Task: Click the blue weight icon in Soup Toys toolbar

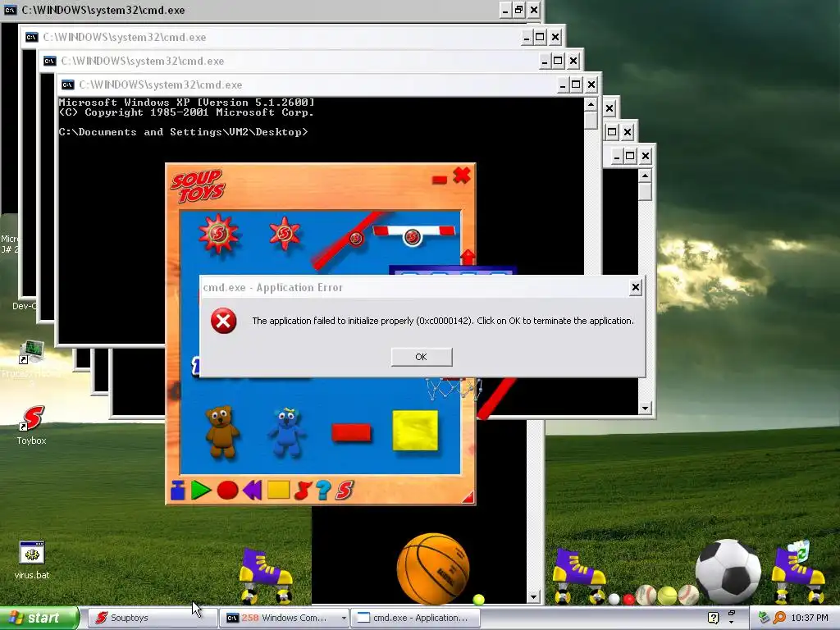Action: 177,490
